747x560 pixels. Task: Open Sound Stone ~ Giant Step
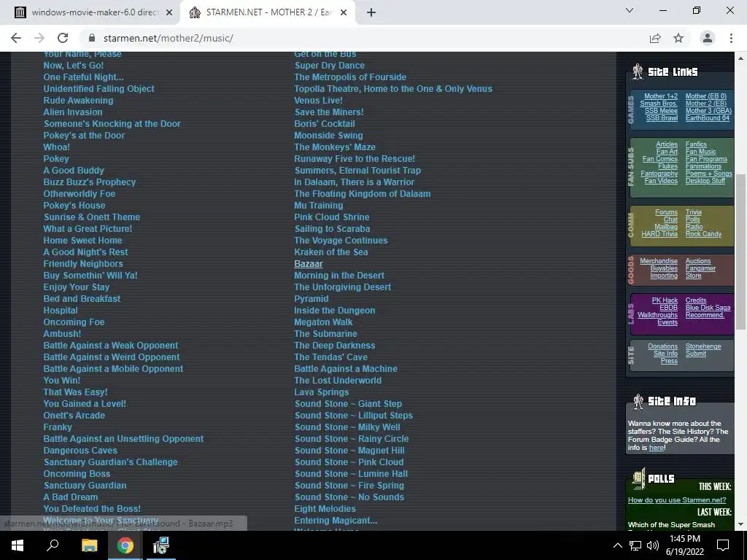coord(348,404)
